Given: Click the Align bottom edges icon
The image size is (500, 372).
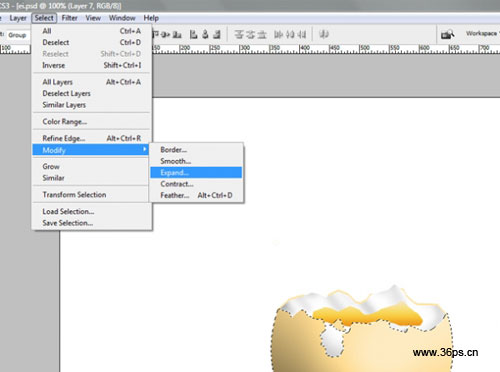Looking at the screenshot, I should click(177, 34).
